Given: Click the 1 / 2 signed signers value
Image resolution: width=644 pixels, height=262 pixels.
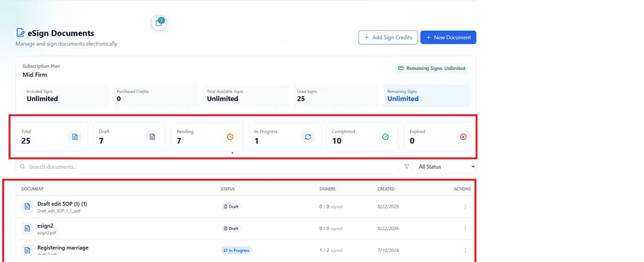Looking at the screenshot, I should pos(331,250).
